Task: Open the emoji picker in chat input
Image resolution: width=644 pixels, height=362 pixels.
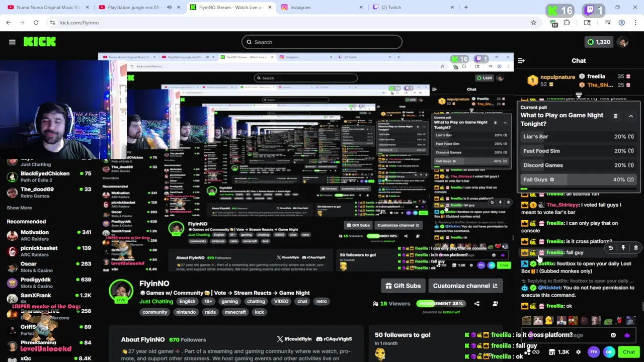Action: point(613,335)
